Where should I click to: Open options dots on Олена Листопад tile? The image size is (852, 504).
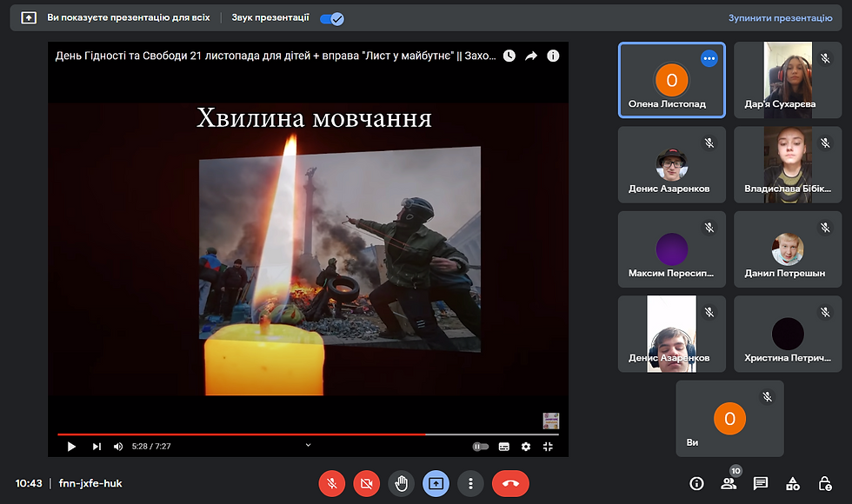(709, 59)
